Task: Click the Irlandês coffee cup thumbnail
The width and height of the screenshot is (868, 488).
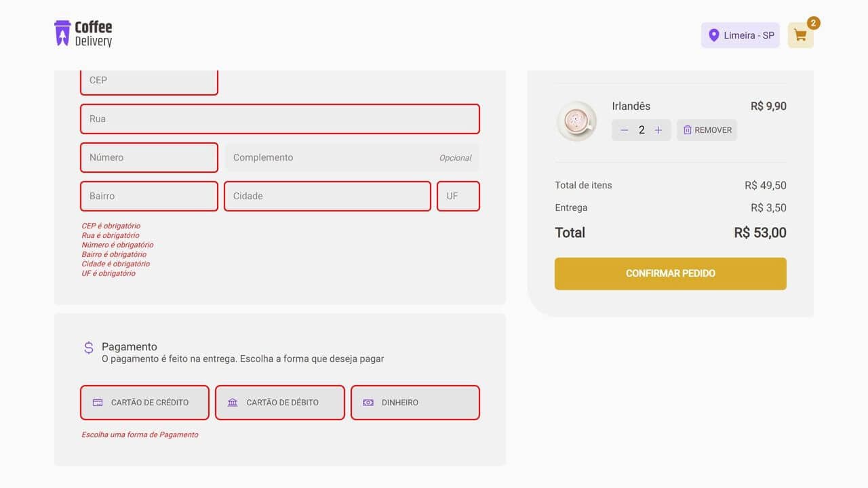Action: click(576, 121)
